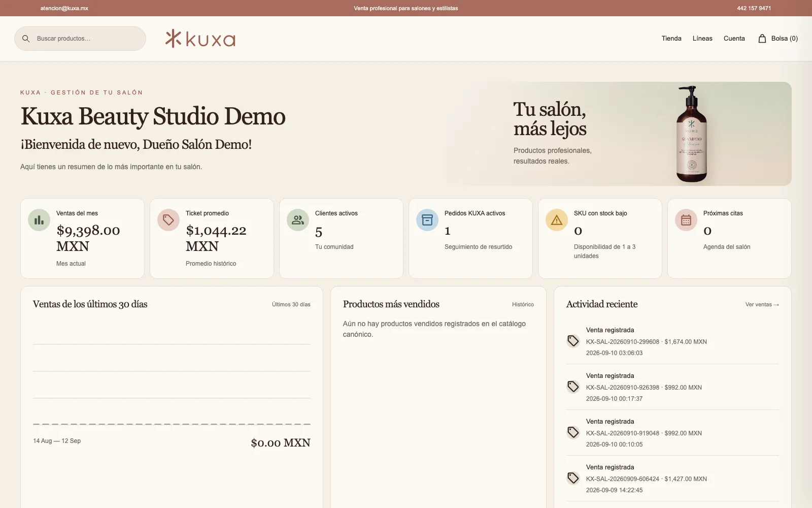Click the Agenda del salón caption
Viewport: 812px width, 508px height.
point(727,247)
